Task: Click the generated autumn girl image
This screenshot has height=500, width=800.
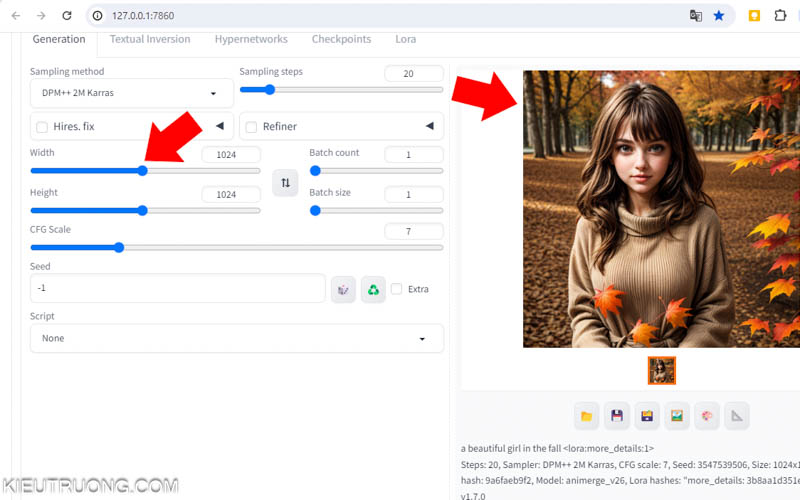Action: tap(661, 209)
